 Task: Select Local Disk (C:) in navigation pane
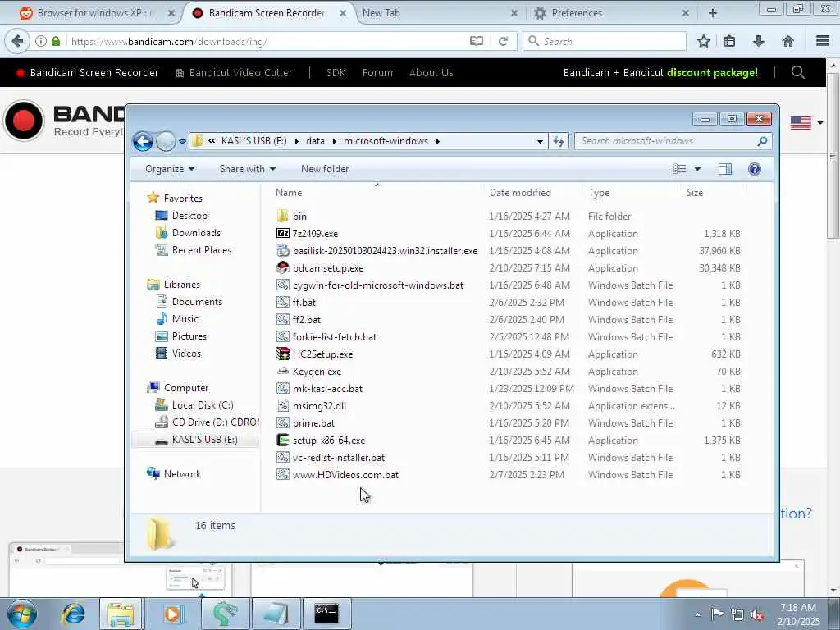coord(203,405)
